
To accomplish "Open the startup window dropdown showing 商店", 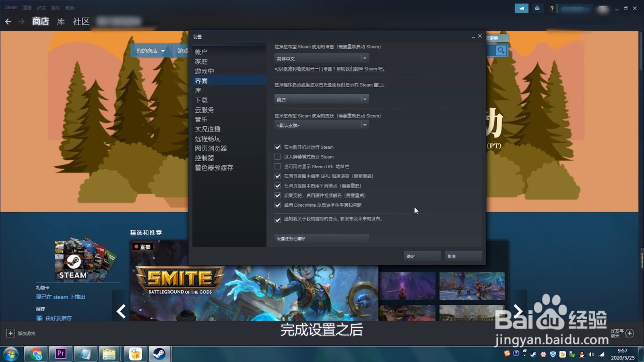I will click(x=321, y=99).
